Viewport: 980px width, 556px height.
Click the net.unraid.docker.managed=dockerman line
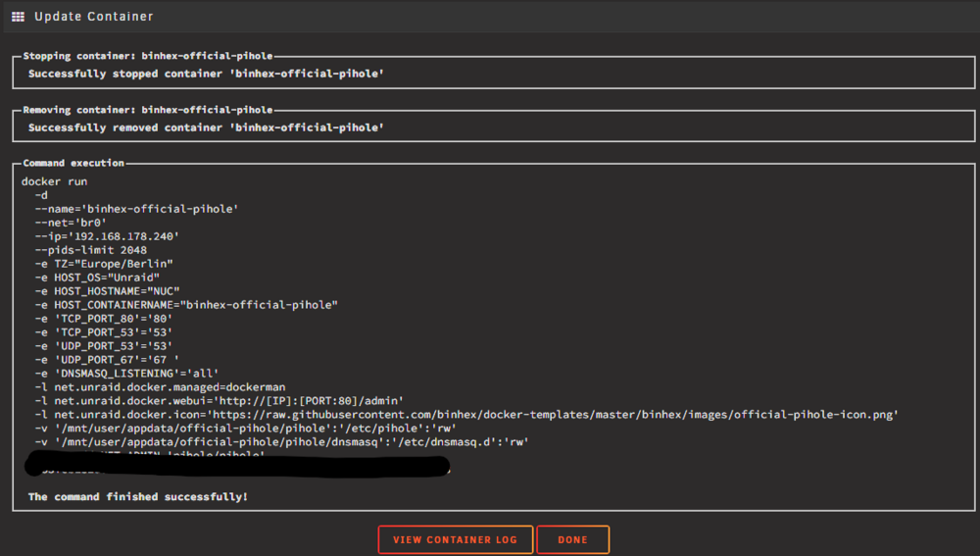160,387
